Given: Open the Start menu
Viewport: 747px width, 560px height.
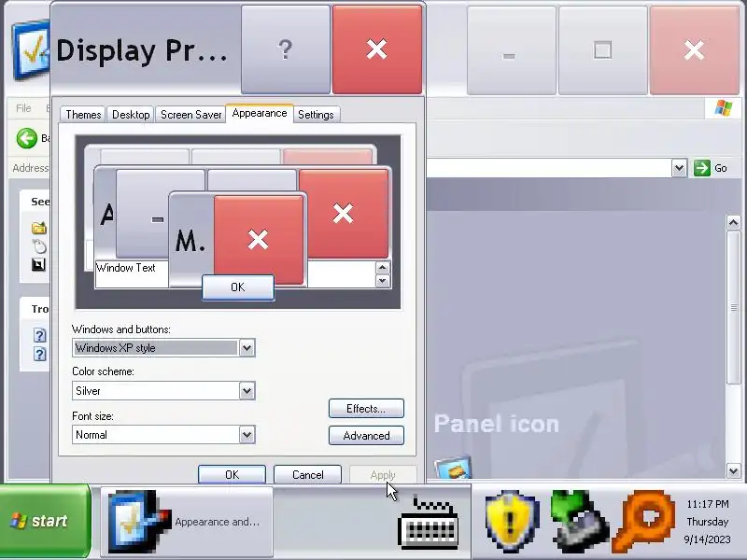Looking at the screenshot, I should point(45,521).
